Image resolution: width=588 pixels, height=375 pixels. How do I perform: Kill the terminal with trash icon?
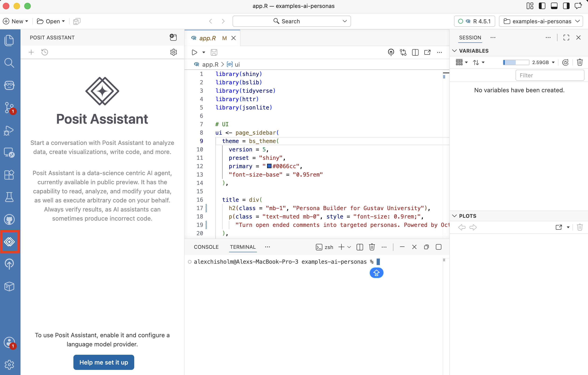coord(372,247)
